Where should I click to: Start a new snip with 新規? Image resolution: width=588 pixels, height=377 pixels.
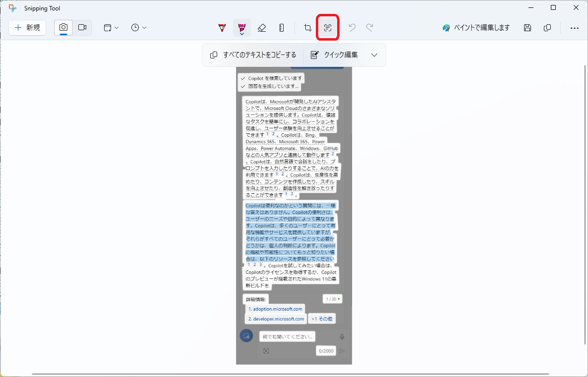pos(27,28)
